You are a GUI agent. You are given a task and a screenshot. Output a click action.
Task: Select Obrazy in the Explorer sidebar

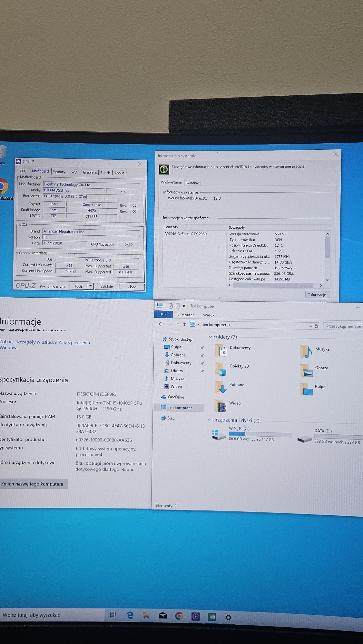tap(174, 371)
